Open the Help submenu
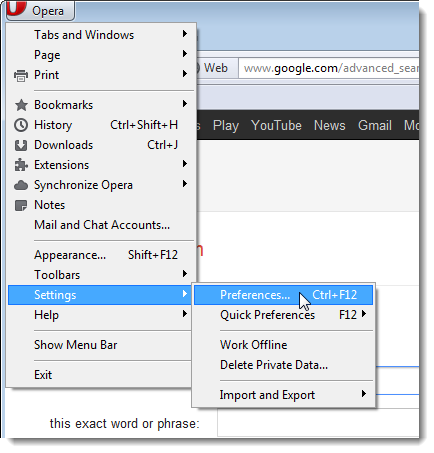 click(100, 315)
